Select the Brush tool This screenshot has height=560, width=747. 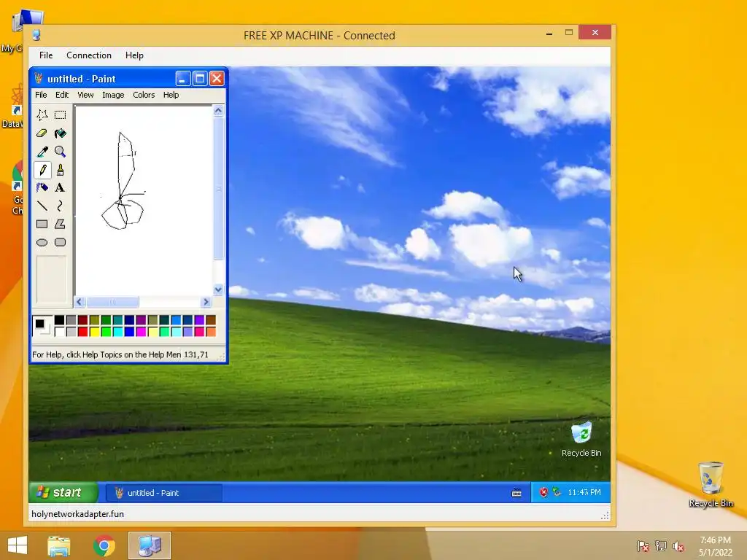(60, 169)
